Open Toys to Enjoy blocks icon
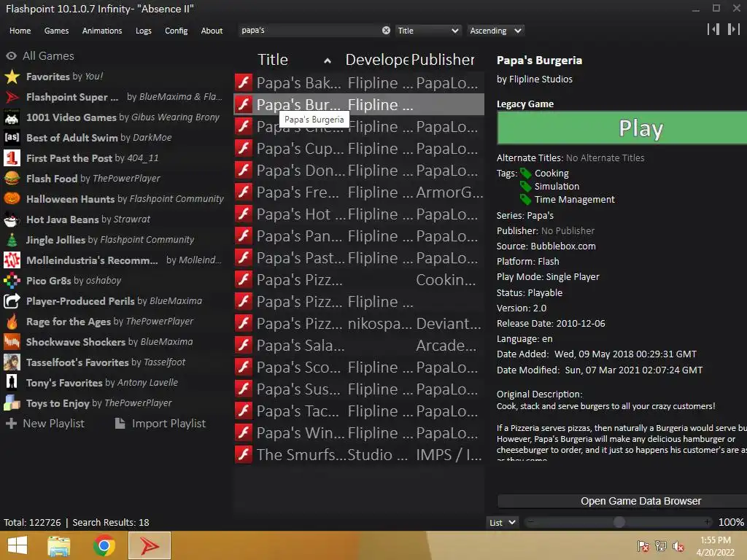The height and width of the screenshot is (560, 747). point(12,403)
